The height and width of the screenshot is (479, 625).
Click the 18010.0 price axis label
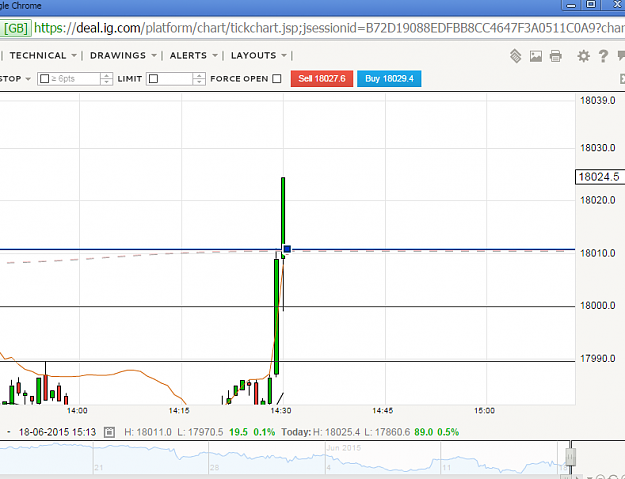pyautogui.click(x=597, y=253)
